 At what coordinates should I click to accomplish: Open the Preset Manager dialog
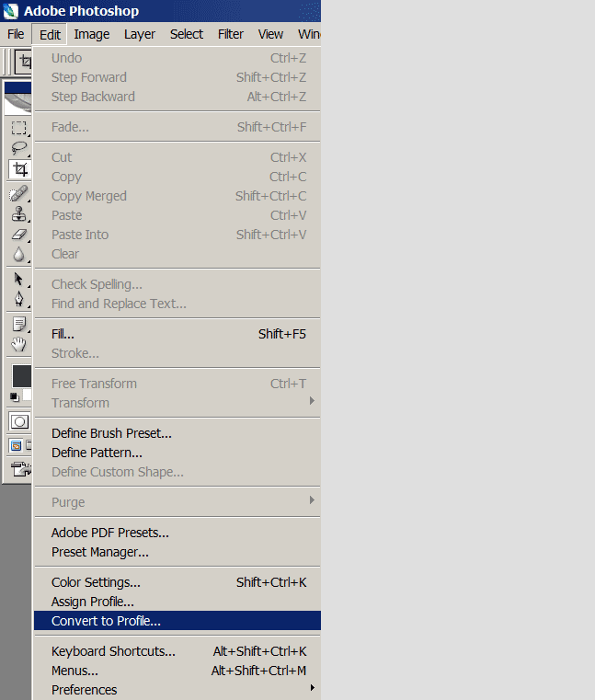(99, 552)
